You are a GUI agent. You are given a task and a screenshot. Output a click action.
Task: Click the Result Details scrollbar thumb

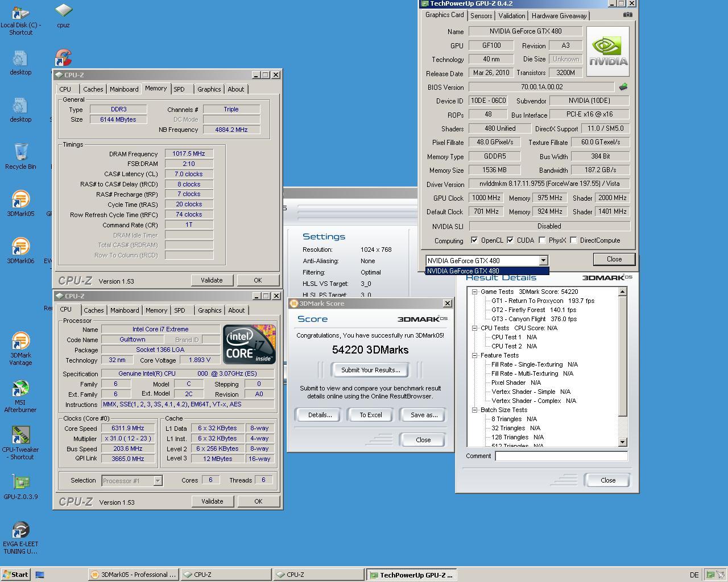[622, 356]
